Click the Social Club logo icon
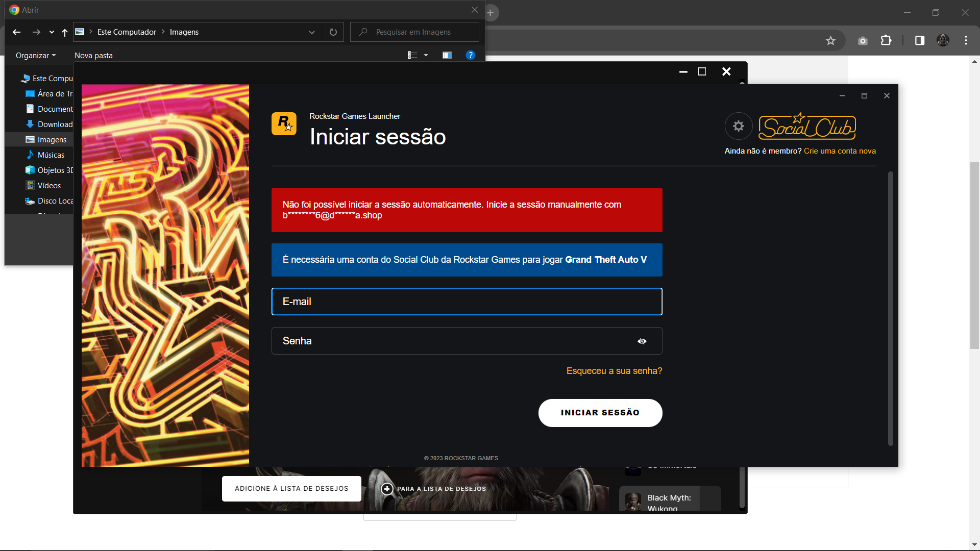The width and height of the screenshot is (980, 551). [x=807, y=127]
